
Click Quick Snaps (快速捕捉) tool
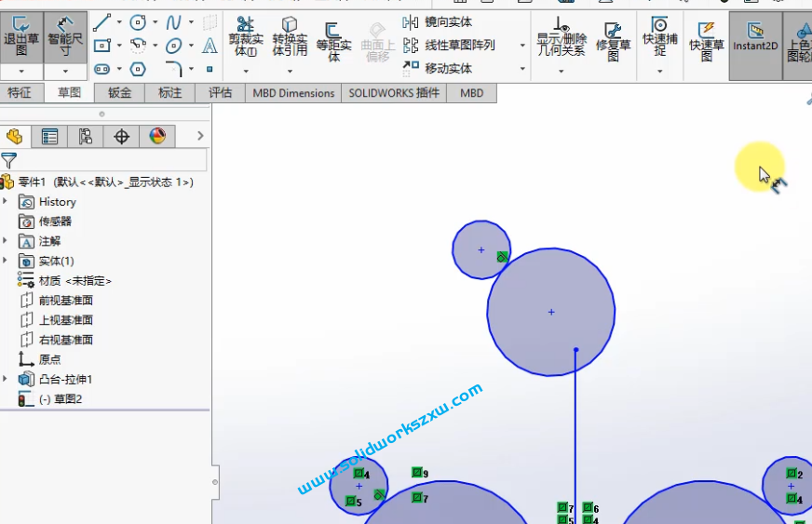(659, 36)
